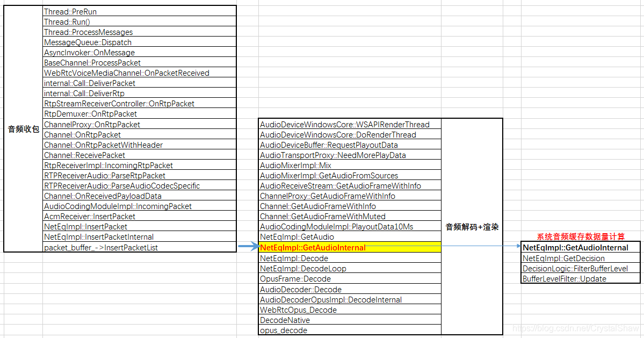Click the blue arrow pointing to GetAudioInternal
644x338 pixels.
coord(248,247)
